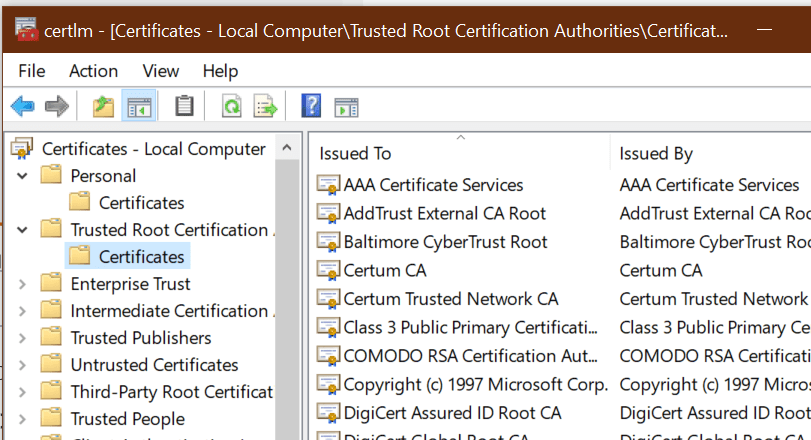
Task: Open Help via the question mark icon
Action: 311,106
